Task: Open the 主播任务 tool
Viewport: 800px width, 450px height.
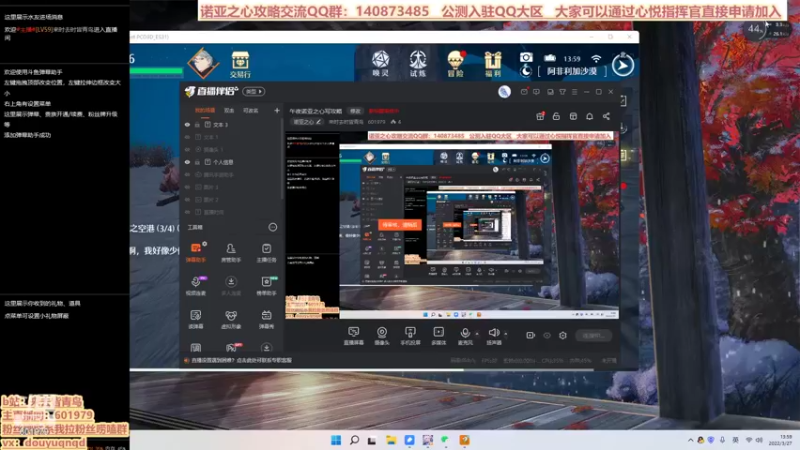Action: coord(266,253)
